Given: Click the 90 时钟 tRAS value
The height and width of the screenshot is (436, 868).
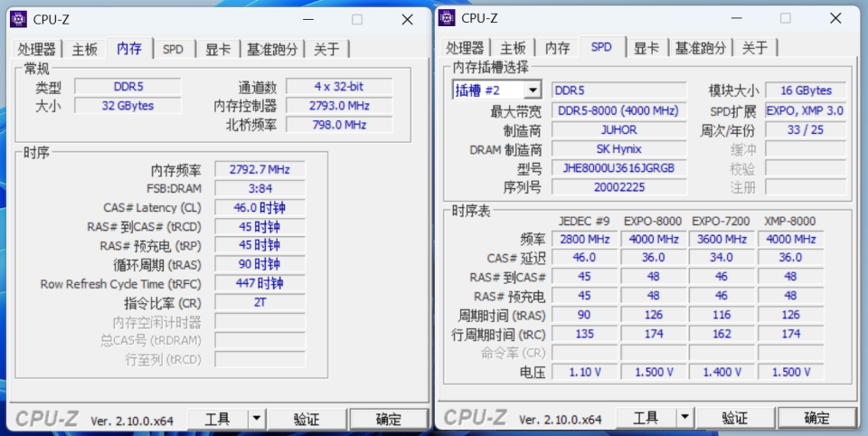Looking at the screenshot, I should pyautogui.click(x=259, y=264).
